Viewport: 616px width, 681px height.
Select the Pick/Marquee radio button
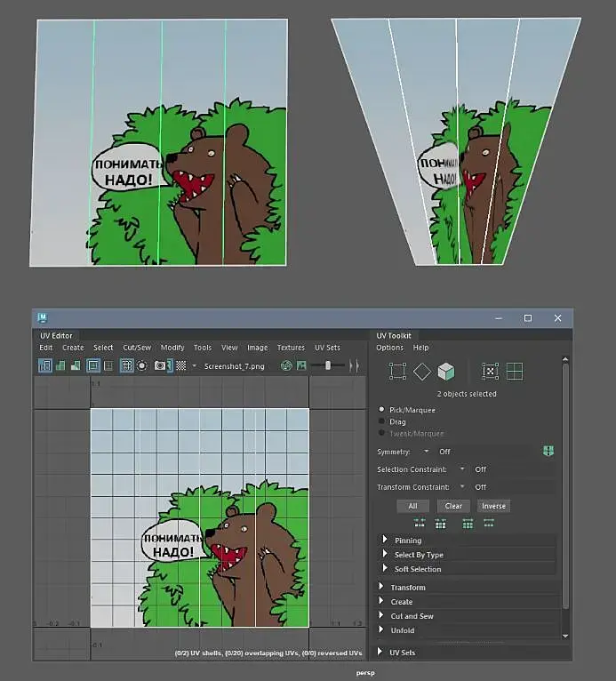click(x=381, y=409)
